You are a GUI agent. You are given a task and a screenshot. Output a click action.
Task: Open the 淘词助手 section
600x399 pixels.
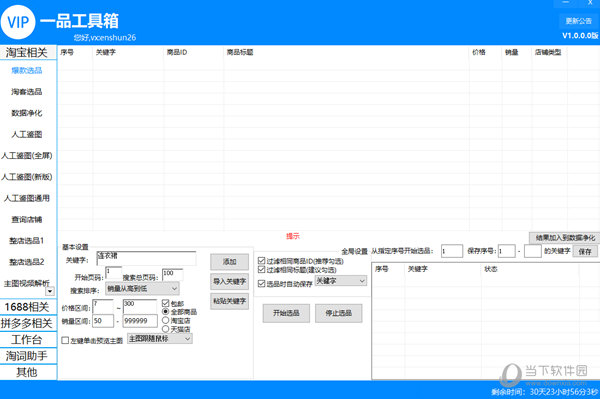[26, 356]
